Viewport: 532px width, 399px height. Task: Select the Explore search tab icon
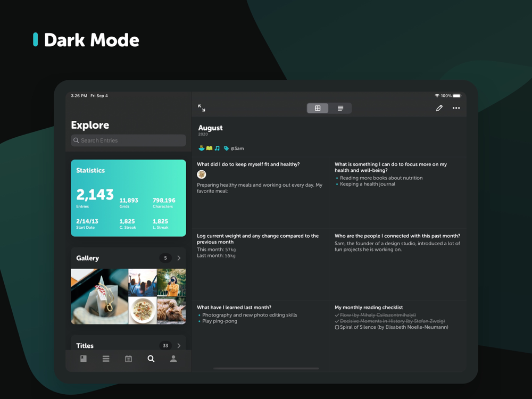coord(151,359)
